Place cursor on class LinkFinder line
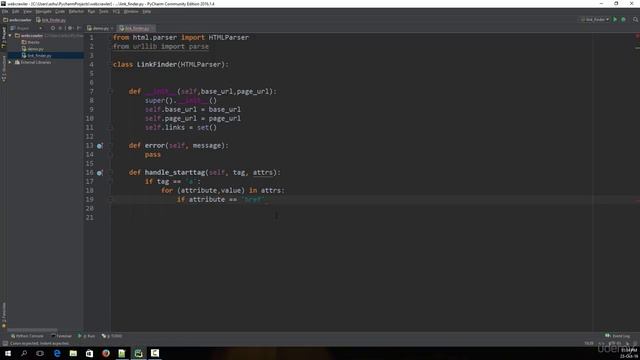 point(171,64)
